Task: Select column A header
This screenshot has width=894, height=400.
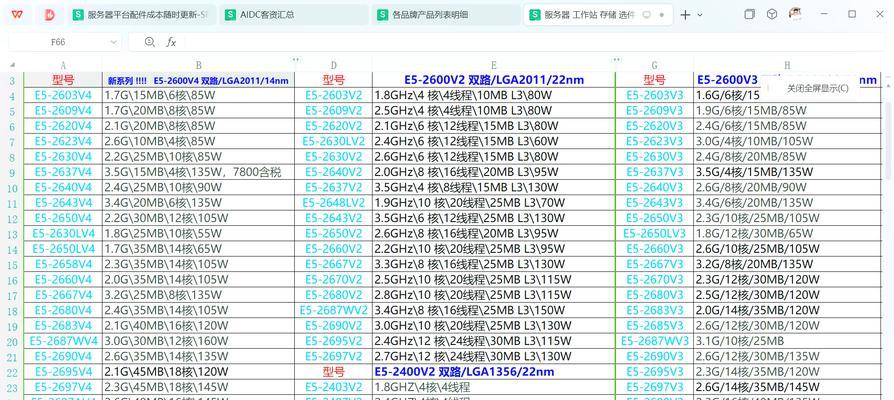Action: click(x=63, y=65)
